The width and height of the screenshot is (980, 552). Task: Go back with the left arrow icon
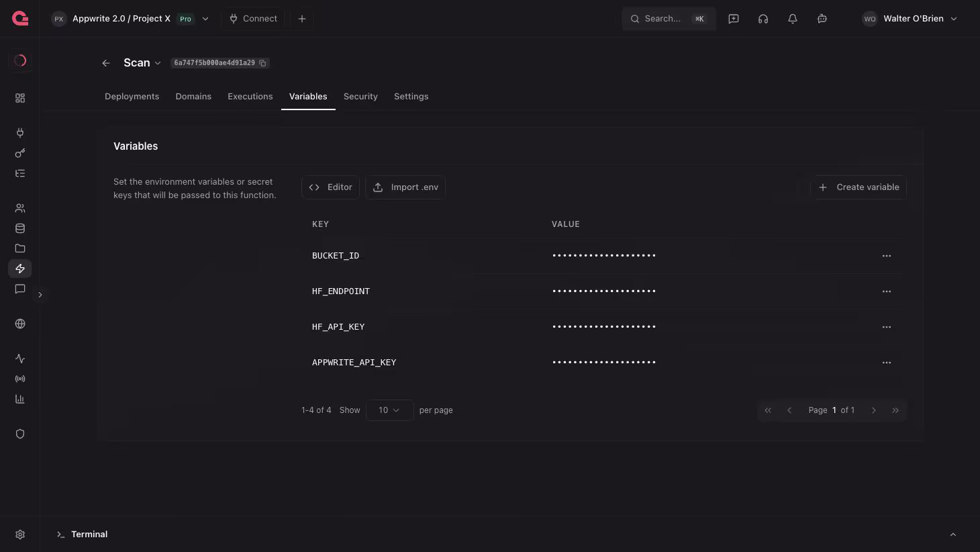coord(106,63)
